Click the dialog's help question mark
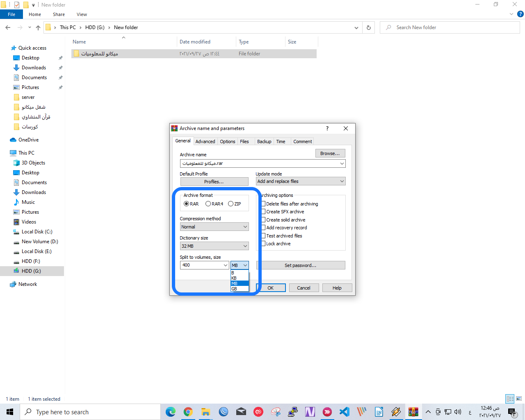Viewport: 525px width, 420px height. (x=327, y=128)
